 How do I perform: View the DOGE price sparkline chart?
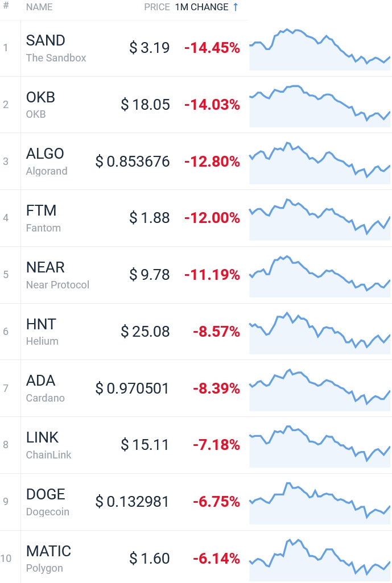(x=320, y=503)
